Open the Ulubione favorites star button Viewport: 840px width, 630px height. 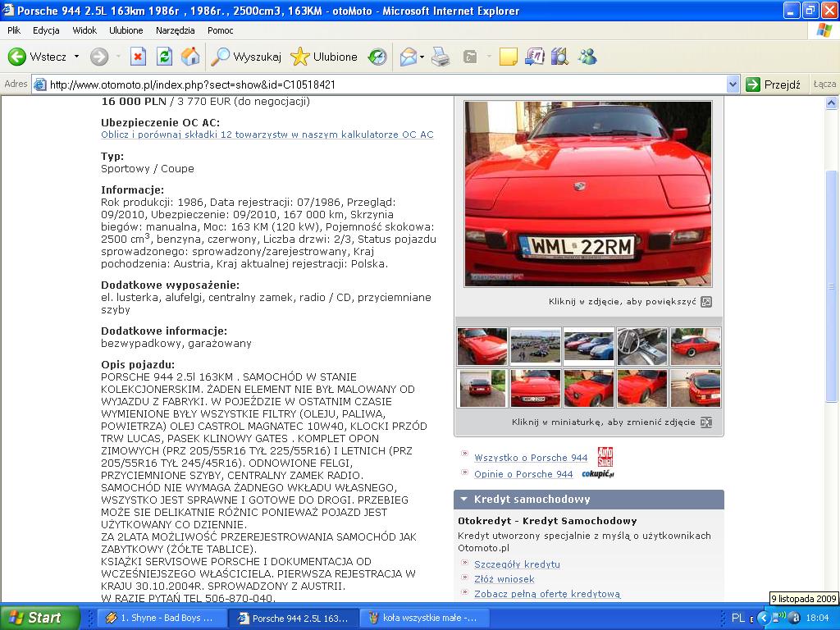click(x=324, y=57)
